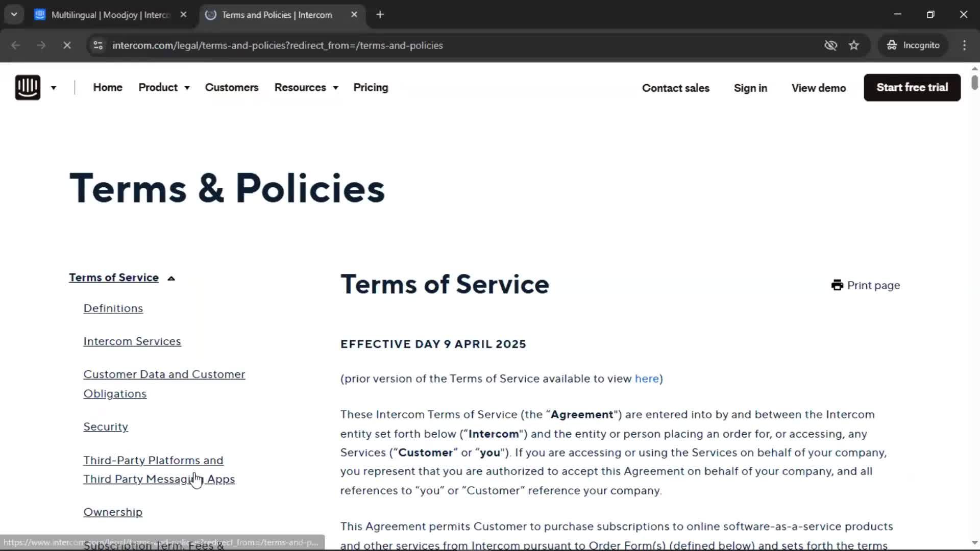Viewport: 980px width, 551px height.
Task: Collapse the Terms of Service section caret
Action: coord(171,278)
